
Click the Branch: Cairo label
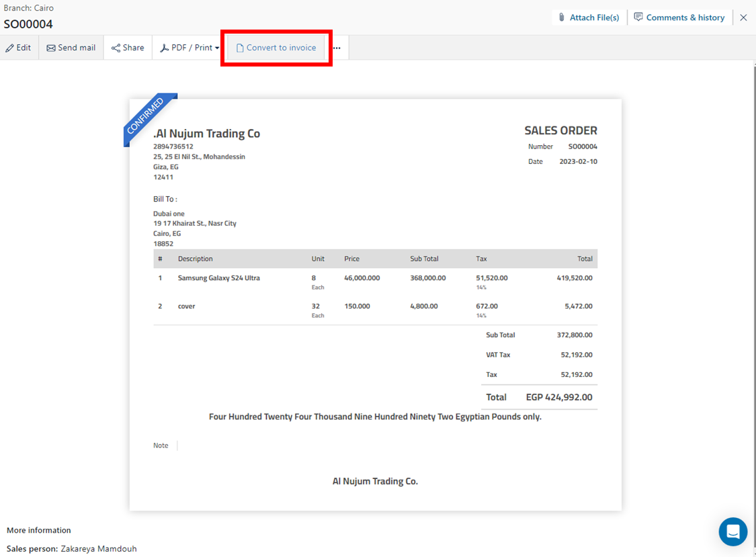click(x=29, y=8)
